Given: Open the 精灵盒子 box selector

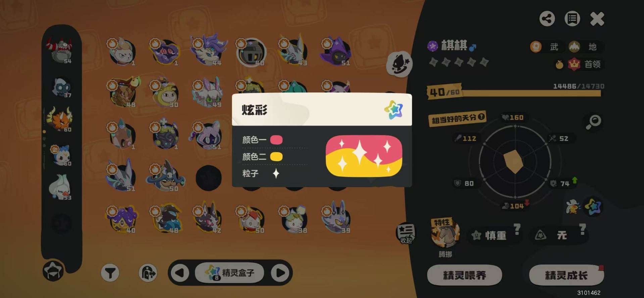Looking at the screenshot, I should (230, 272).
